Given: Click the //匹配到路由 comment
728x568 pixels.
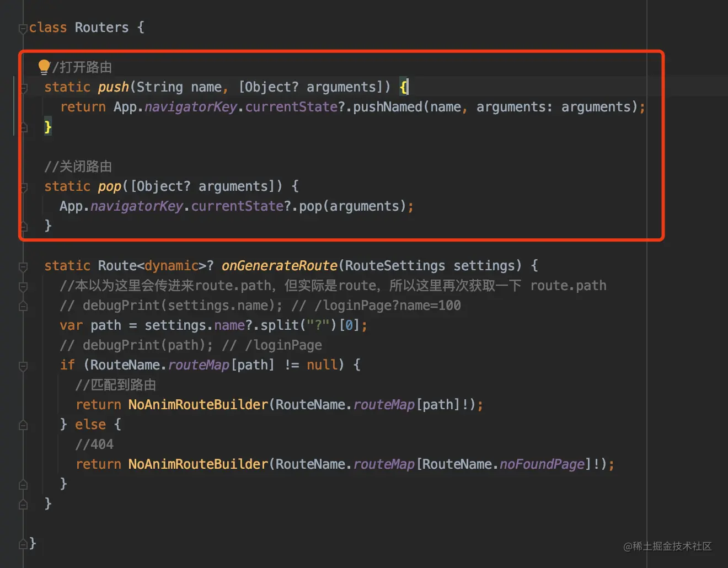Looking at the screenshot, I should tap(116, 385).
